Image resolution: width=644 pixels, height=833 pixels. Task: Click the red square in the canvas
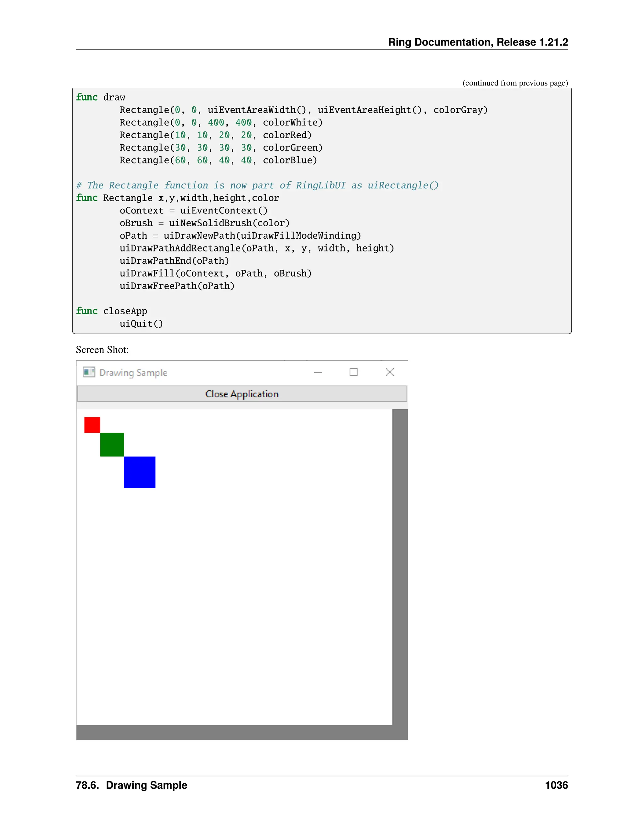pos(92,425)
